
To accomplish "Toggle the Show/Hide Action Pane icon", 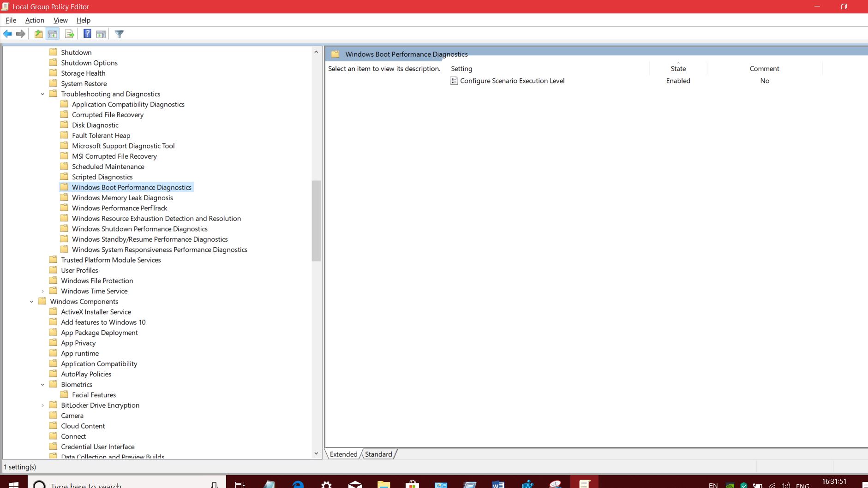I will [x=101, y=34].
